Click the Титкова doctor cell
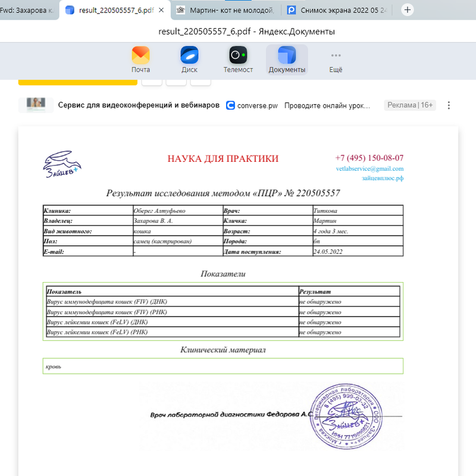 tap(358, 211)
